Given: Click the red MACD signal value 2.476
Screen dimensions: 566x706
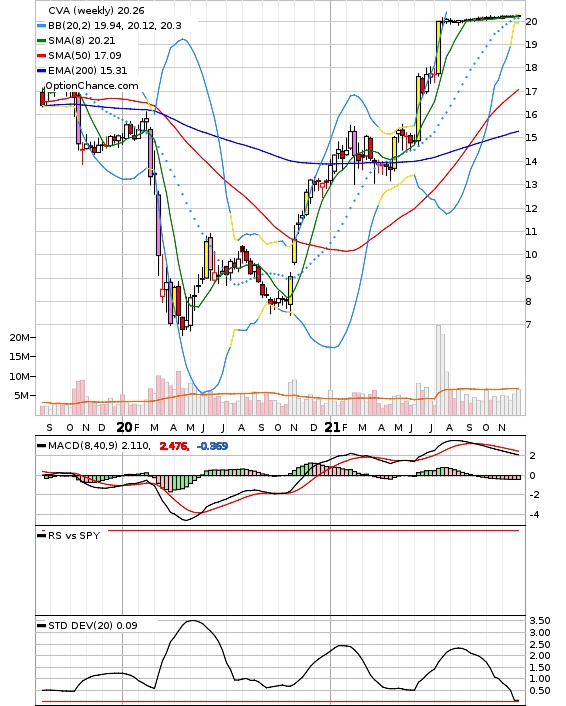Looking at the screenshot, I should [174, 446].
